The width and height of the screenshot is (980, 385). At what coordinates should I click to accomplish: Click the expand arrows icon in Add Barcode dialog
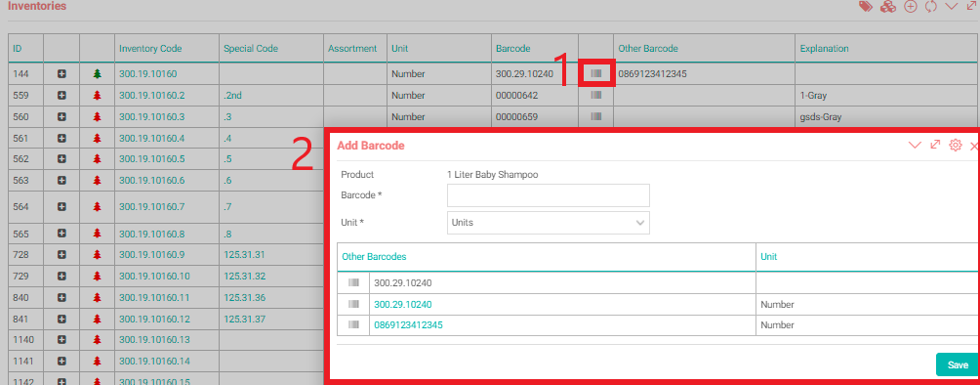(935, 145)
